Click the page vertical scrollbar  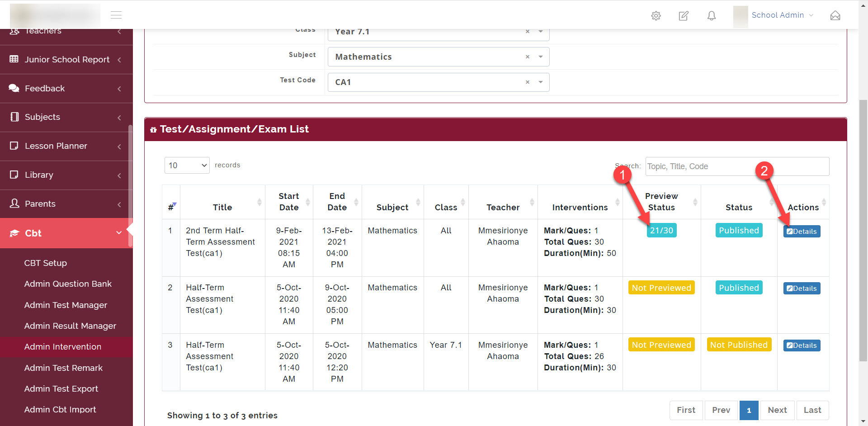[863, 231]
